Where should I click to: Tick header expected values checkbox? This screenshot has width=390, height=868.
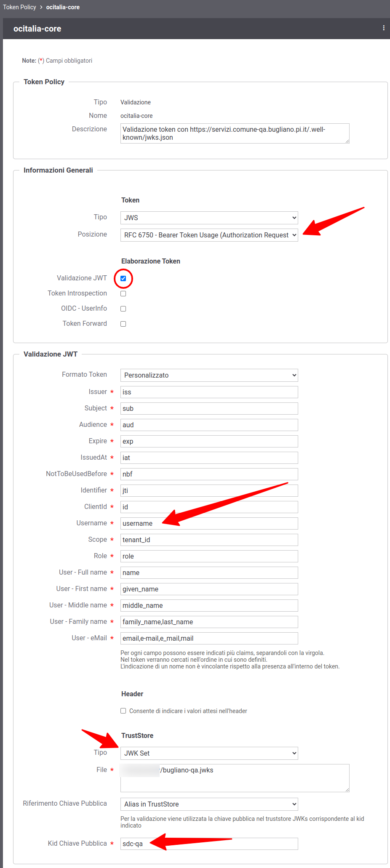click(x=123, y=711)
